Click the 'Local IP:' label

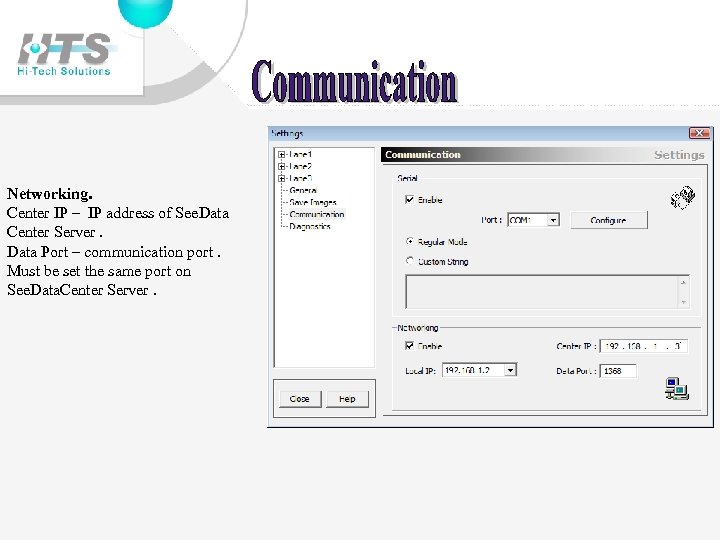point(420,371)
